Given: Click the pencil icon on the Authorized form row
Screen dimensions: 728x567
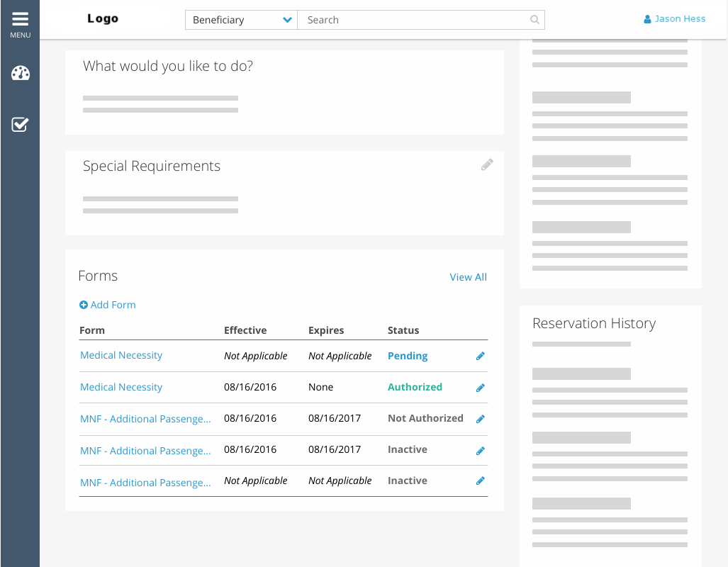Looking at the screenshot, I should (x=481, y=387).
